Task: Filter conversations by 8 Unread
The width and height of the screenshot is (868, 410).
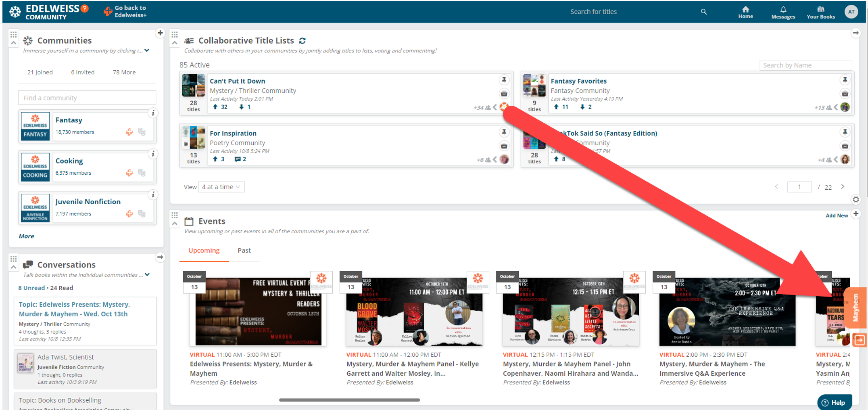Action: (31, 288)
